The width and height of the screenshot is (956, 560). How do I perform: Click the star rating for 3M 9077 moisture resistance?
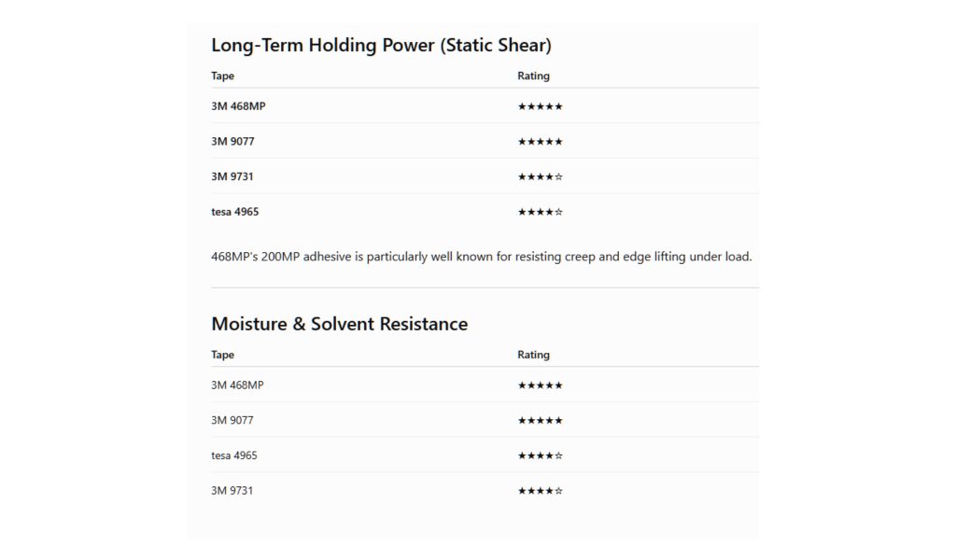click(x=541, y=421)
